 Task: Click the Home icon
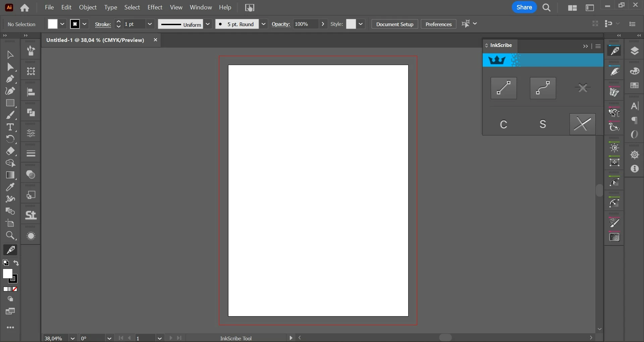click(25, 8)
